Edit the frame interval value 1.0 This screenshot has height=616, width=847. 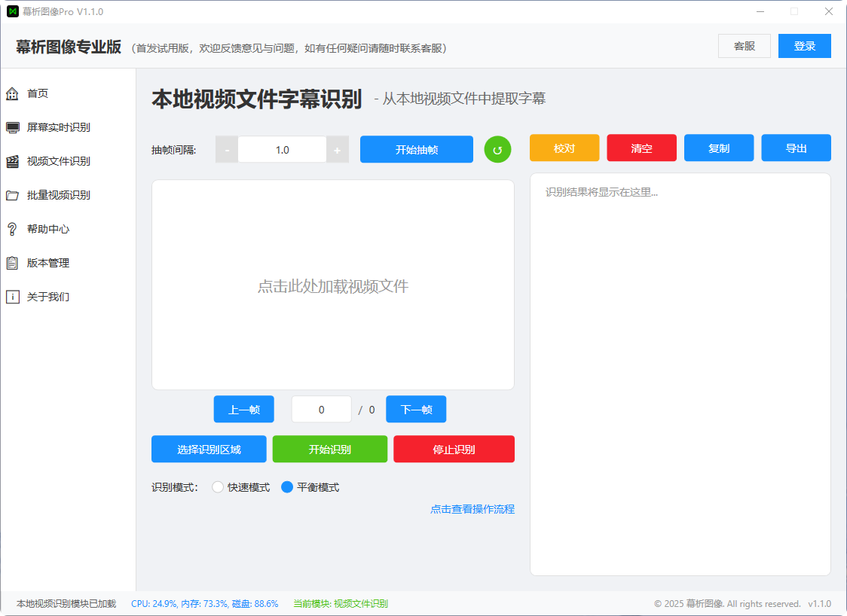tap(282, 149)
